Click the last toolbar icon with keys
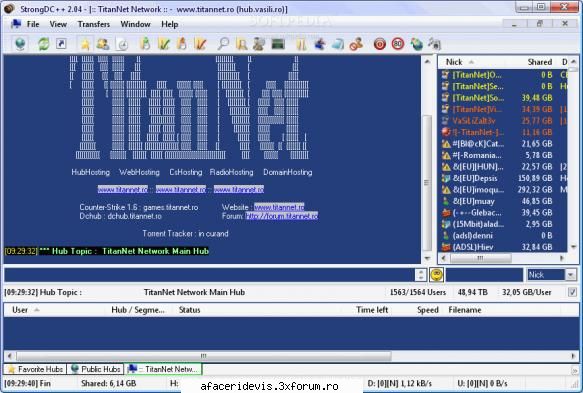The image size is (583, 393). click(x=434, y=44)
